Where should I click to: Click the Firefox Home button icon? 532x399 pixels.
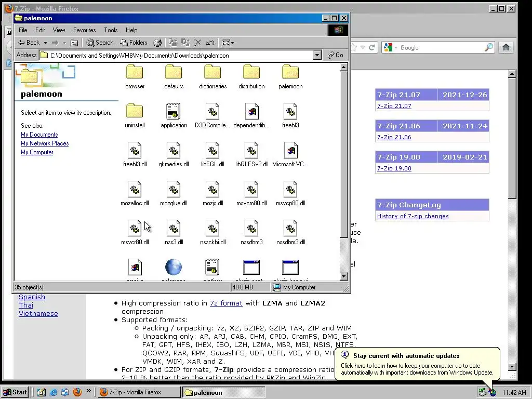click(x=506, y=47)
